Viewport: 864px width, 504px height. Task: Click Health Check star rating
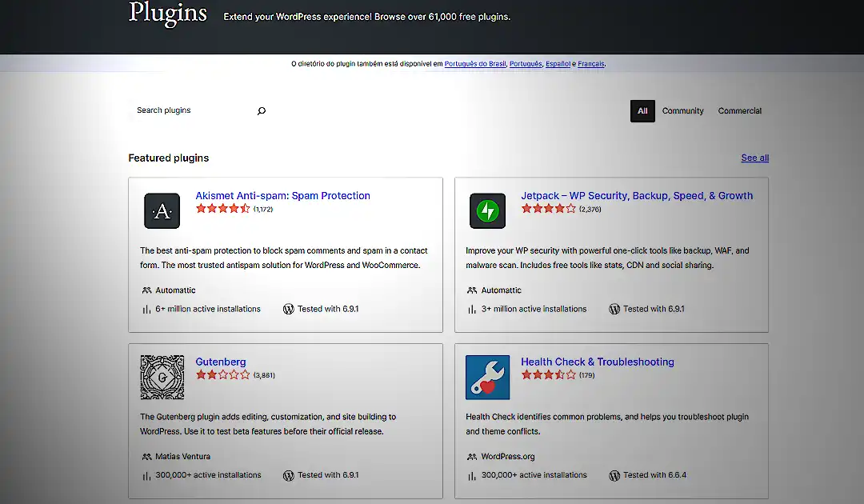click(x=549, y=375)
